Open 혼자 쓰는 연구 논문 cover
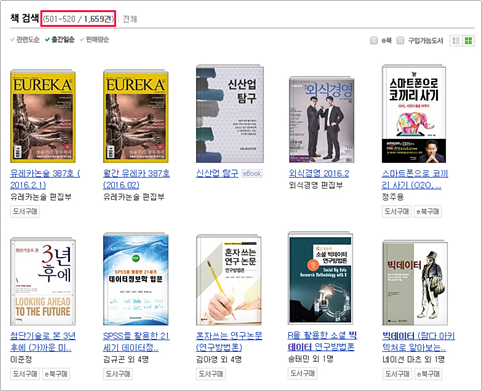This screenshot has height=391, width=482. (229, 280)
